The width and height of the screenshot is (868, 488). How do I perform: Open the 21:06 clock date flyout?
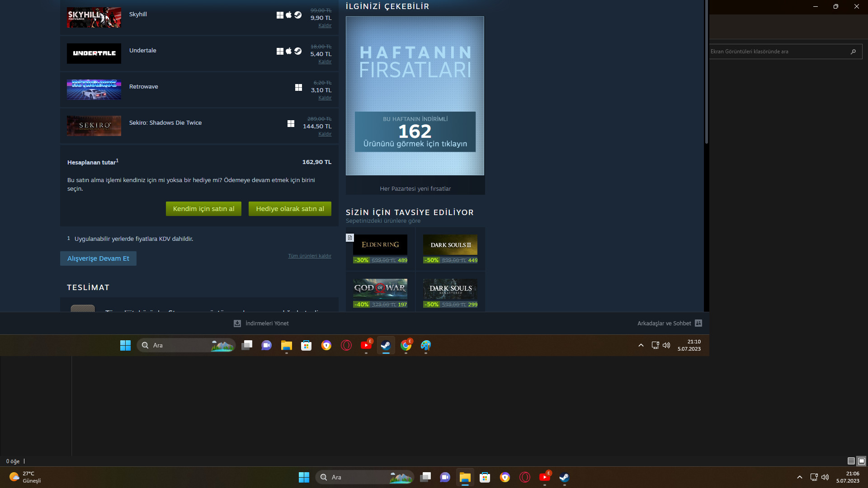pos(848,477)
